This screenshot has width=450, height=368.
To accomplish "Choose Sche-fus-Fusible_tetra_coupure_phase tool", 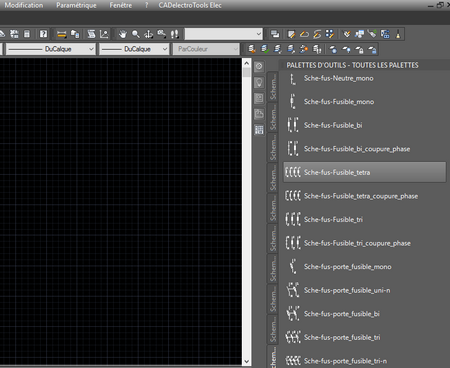I will click(x=365, y=196).
